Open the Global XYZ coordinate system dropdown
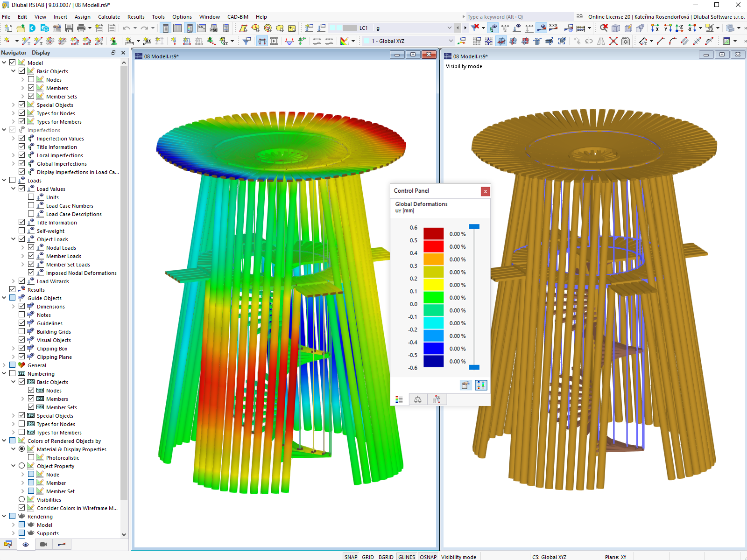Viewport: 747px width, 560px height. click(451, 41)
